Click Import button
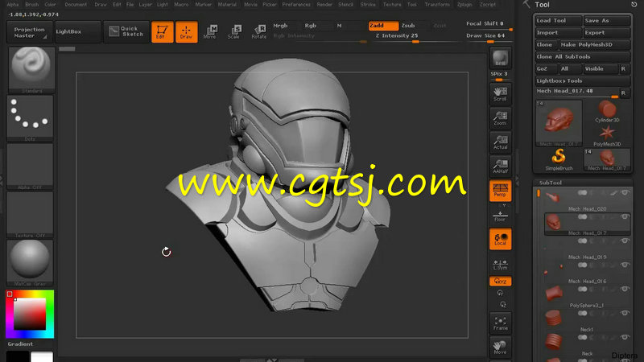Viewport: 644px width, 362px height. tap(558, 32)
